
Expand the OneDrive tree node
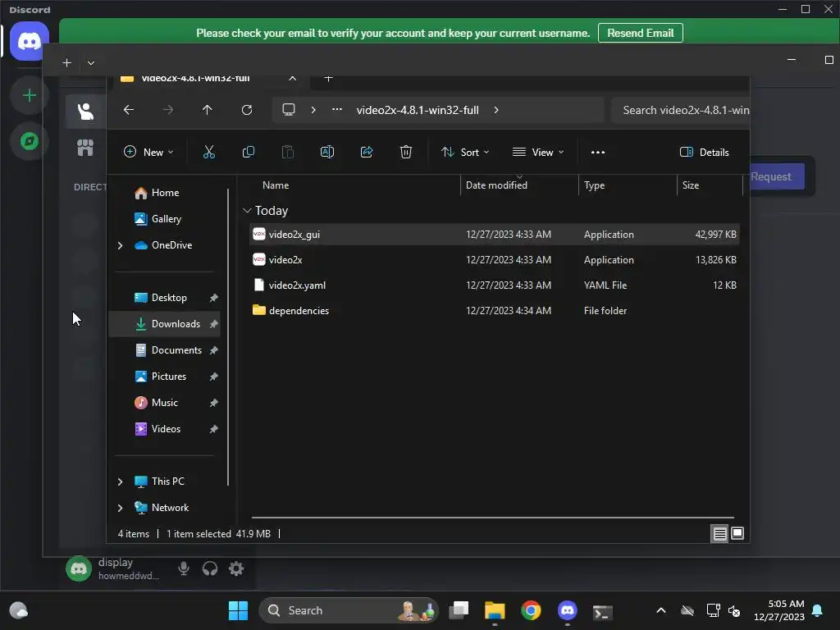[120, 245]
